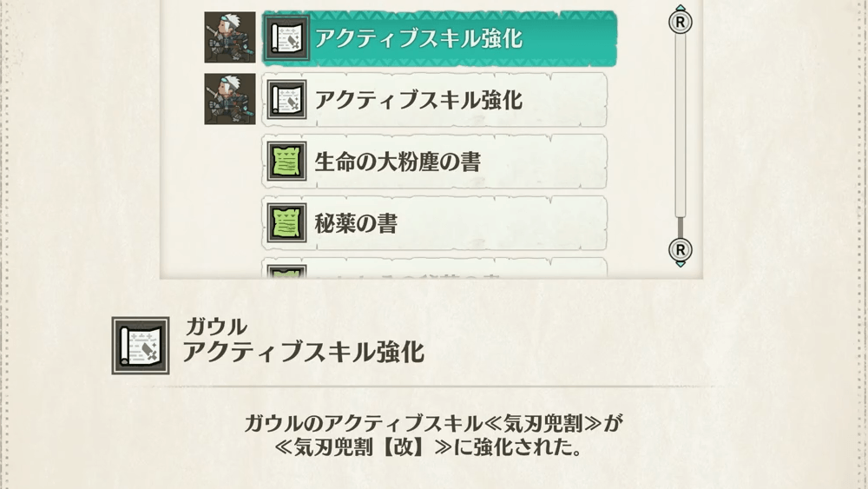Viewport: 868px width, 489px height.
Task: Click the ガウル name in the detail header
Action: tap(216, 327)
